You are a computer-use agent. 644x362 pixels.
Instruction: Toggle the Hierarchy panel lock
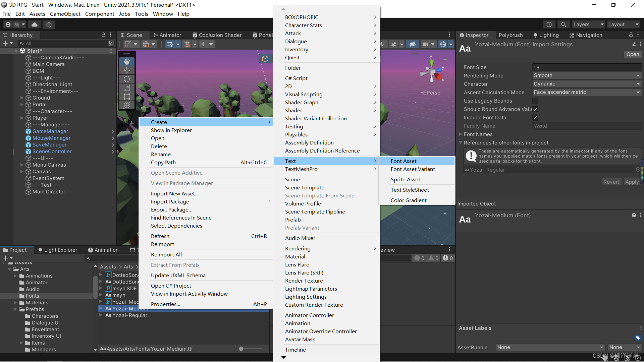pos(103,35)
